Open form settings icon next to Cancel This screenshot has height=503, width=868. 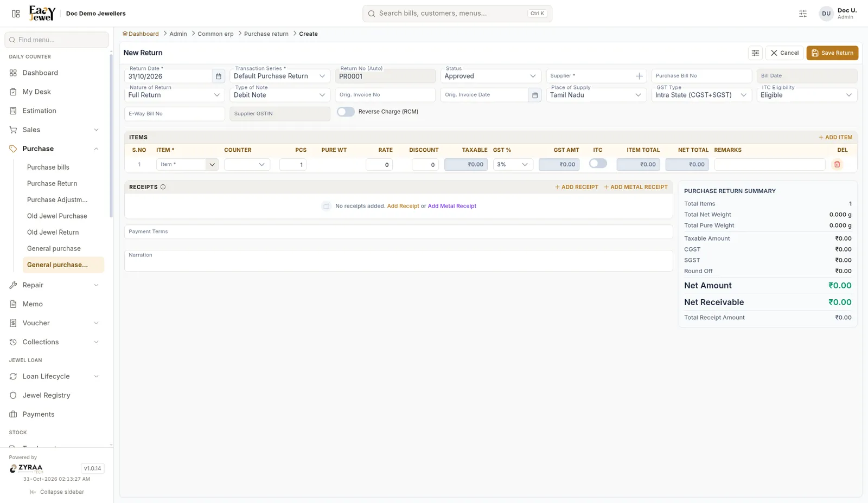tap(755, 53)
